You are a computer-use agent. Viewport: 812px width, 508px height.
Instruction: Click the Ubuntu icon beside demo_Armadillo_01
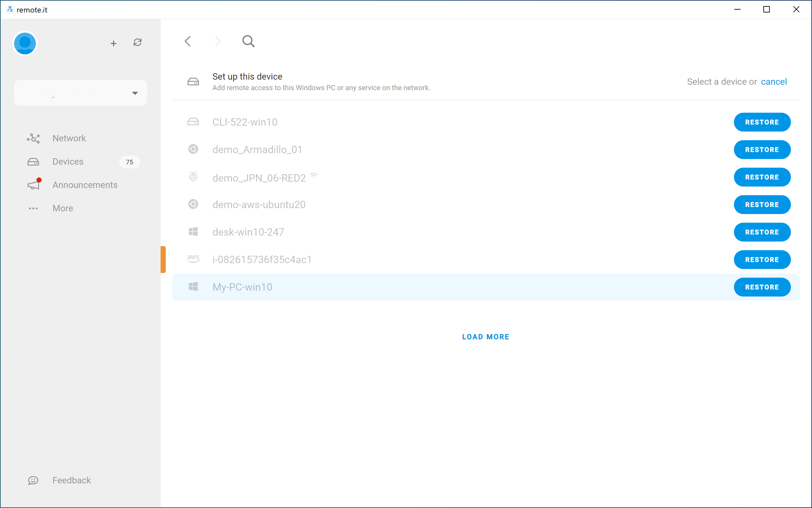click(x=193, y=149)
